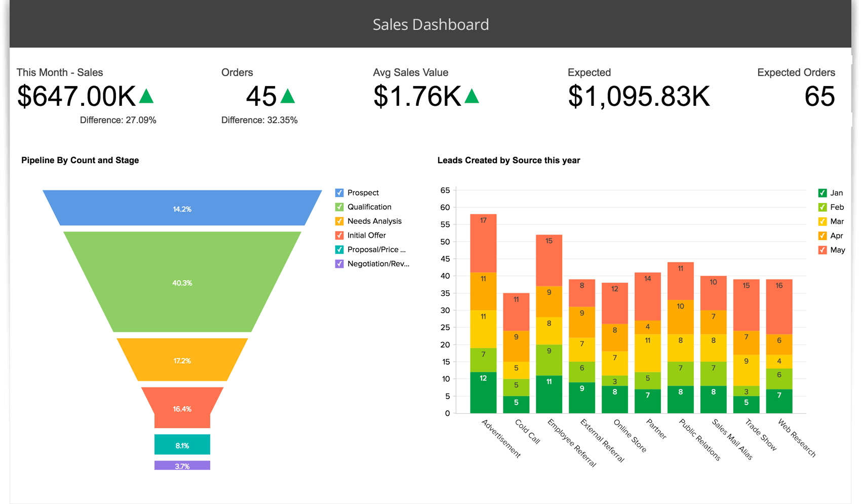Disable the Needs Analysis legend checkbox

click(x=339, y=221)
